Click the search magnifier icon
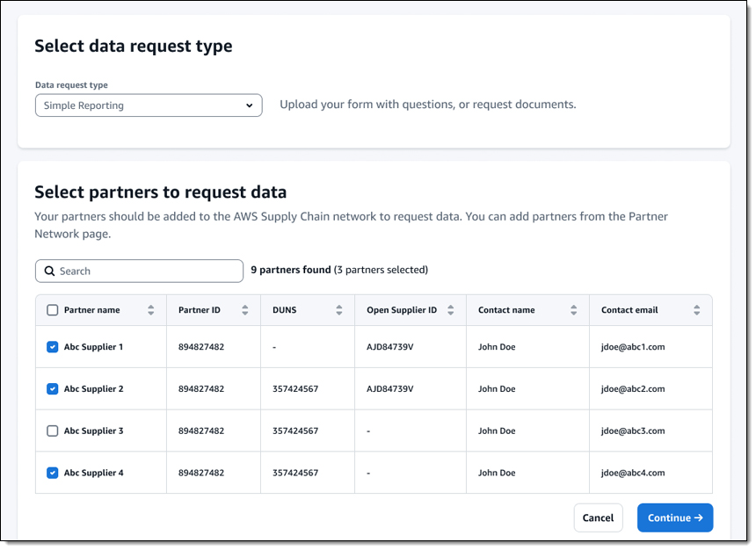756x550 pixels. point(49,271)
